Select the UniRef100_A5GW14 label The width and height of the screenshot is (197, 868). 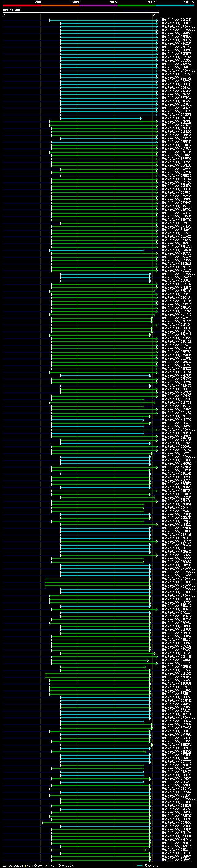click(177, 765)
